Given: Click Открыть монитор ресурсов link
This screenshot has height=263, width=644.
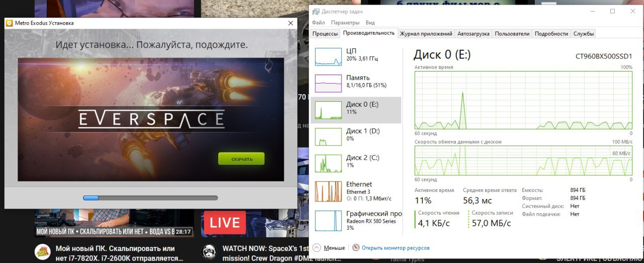Looking at the screenshot, I should click(x=395, y=248).
